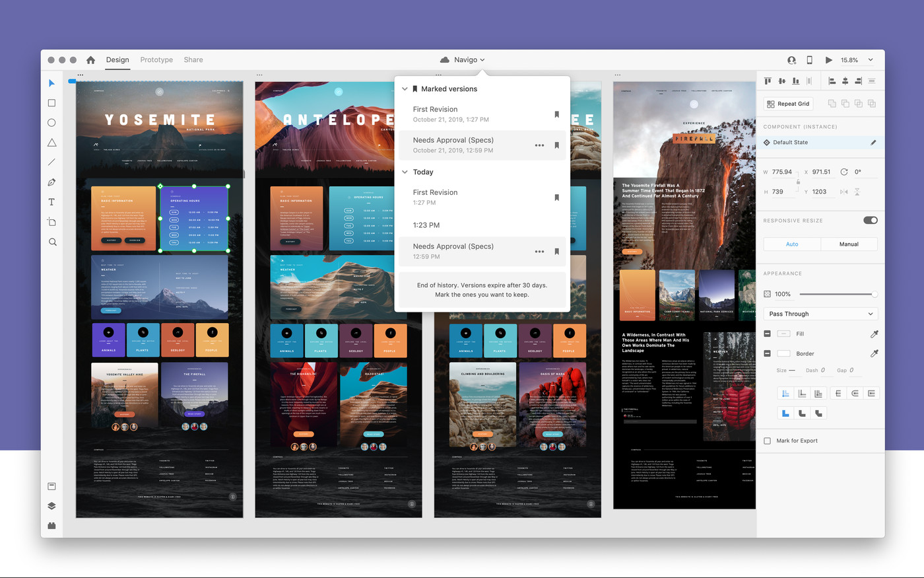Align selection to right edge
924x578 pixels.
coord(858,81)
